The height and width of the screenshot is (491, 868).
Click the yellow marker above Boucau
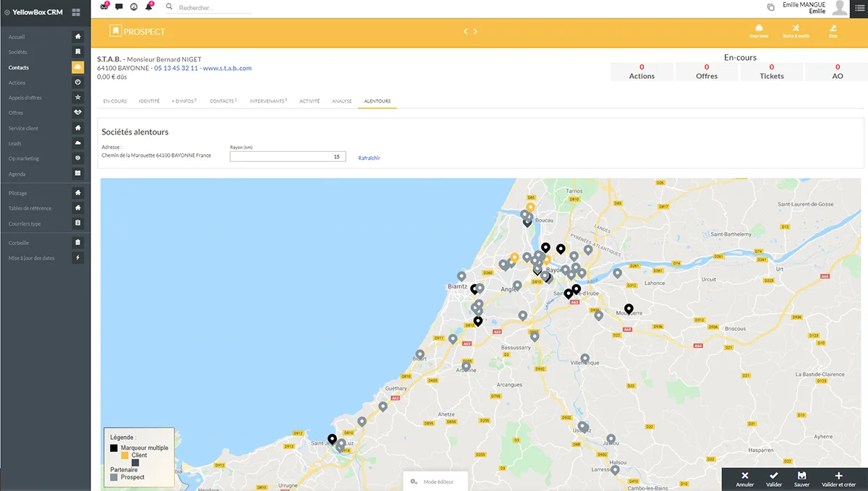530,208
